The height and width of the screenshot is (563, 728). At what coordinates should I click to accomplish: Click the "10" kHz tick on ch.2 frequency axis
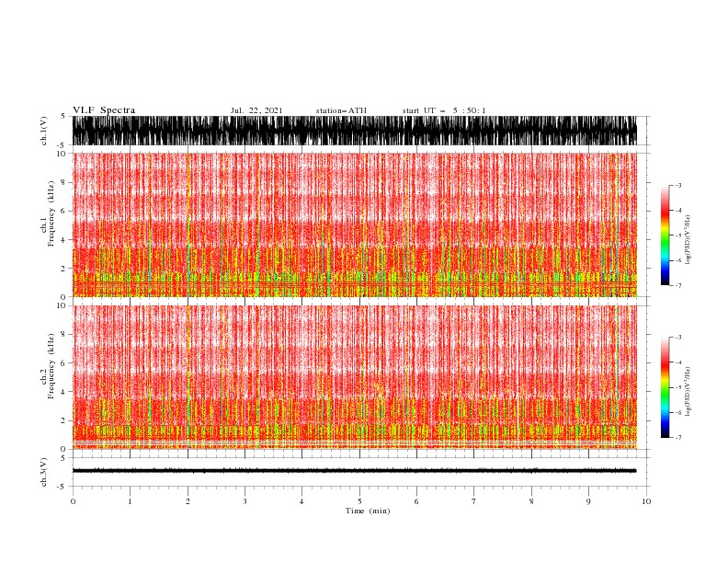click(x=62, y=305)
